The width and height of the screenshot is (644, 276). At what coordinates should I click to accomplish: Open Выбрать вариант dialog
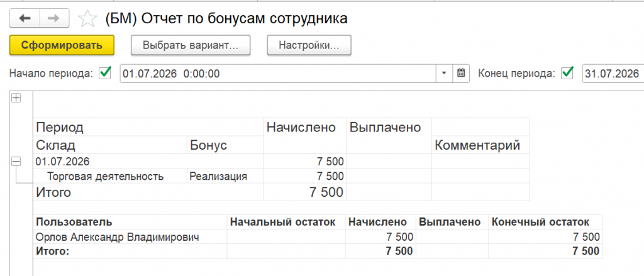coord(191,45)
